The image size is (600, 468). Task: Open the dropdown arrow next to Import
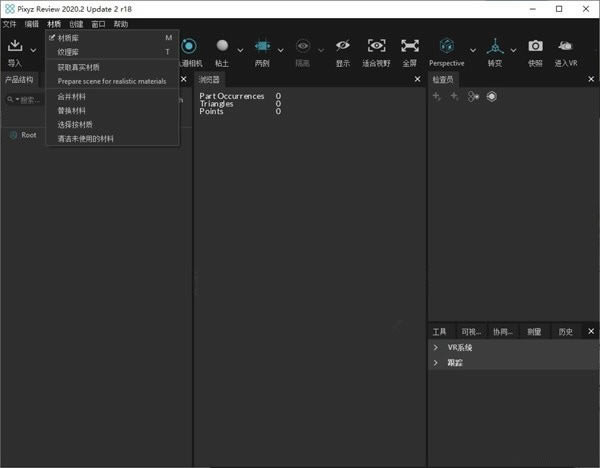click(x=33, y=48)
